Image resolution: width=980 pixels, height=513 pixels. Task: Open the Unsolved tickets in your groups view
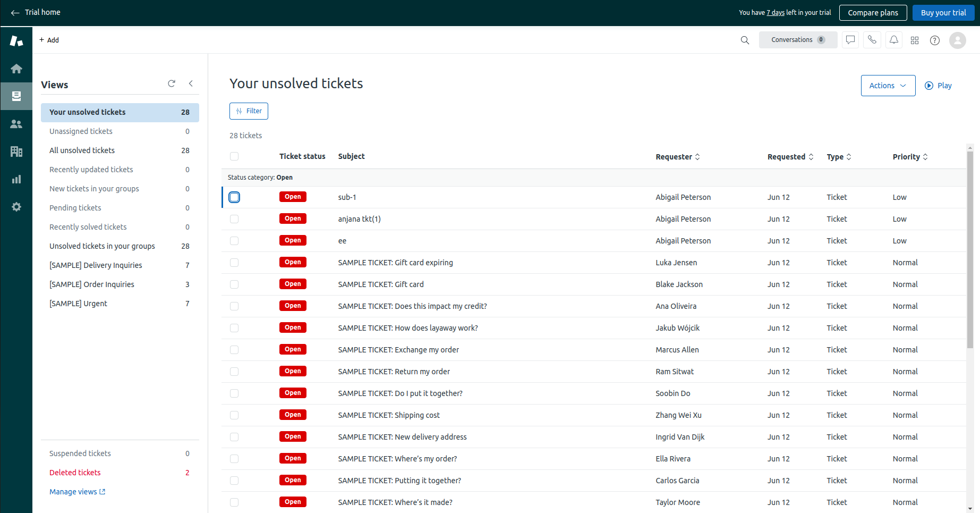(102, 246)
